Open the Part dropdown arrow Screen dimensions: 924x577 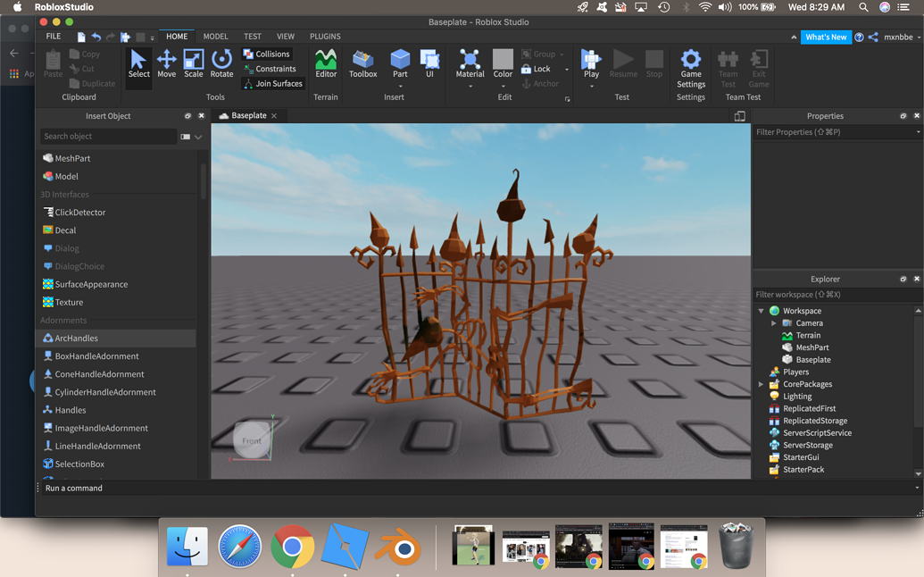click(400, 86)
